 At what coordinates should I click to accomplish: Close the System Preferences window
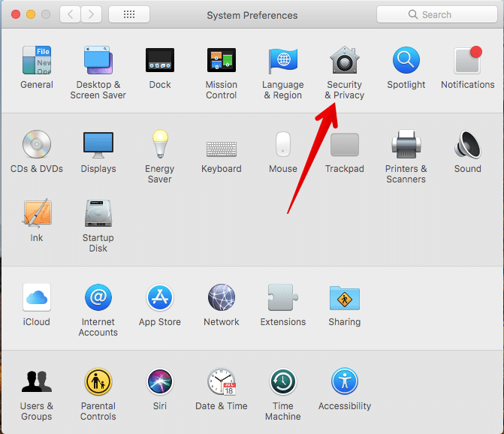click(x=16, y=14)
